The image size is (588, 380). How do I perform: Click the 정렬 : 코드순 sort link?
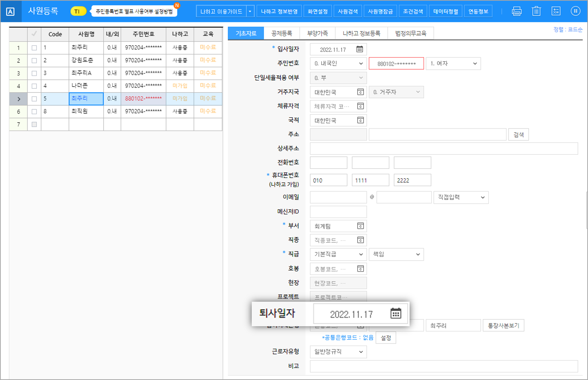(x=568, y=30)
